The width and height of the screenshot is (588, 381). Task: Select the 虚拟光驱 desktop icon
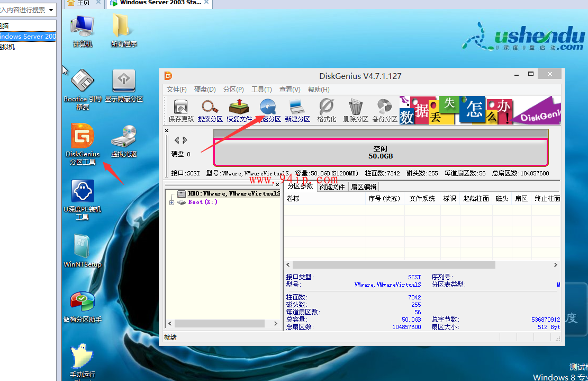click(124, 141)
